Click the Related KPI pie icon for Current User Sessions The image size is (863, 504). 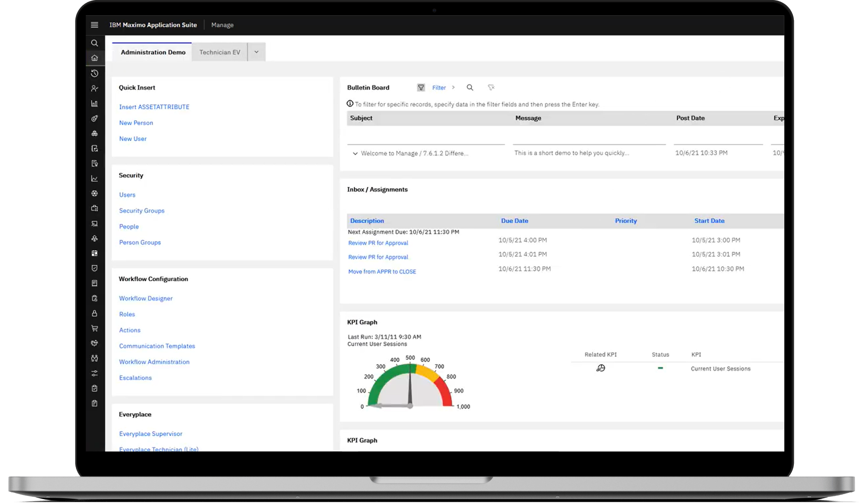click(601, 368)
